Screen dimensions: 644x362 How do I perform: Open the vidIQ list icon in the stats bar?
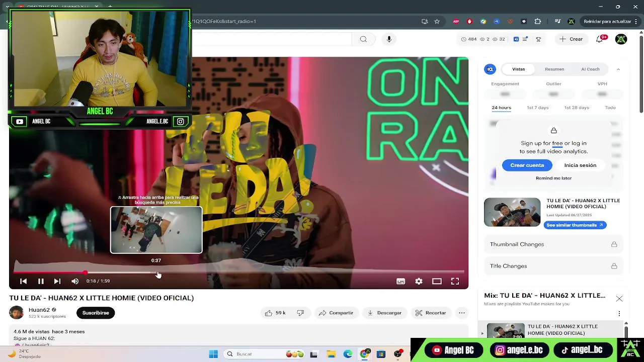525,39
